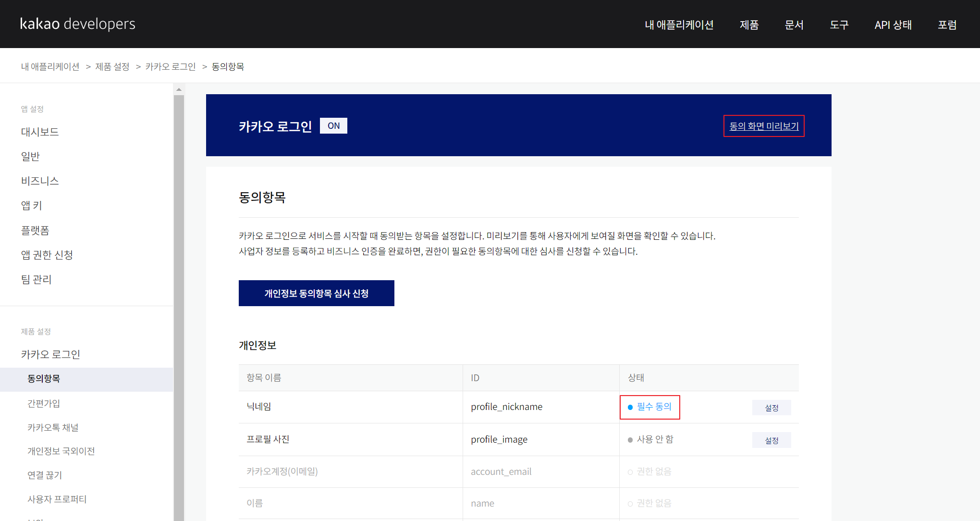The height and width of the screenshot is (521, 980).
Task: Click the sidebar scrollbar track
Action: 179,308
